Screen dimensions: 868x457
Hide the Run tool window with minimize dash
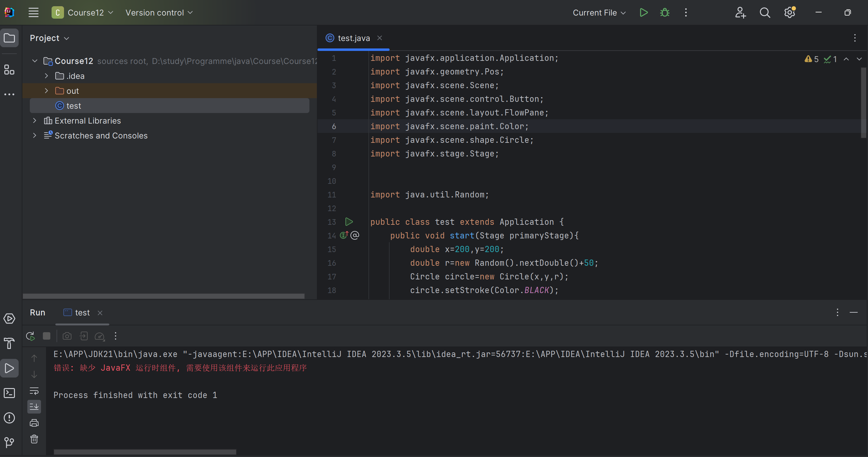[x=853, y=313]
